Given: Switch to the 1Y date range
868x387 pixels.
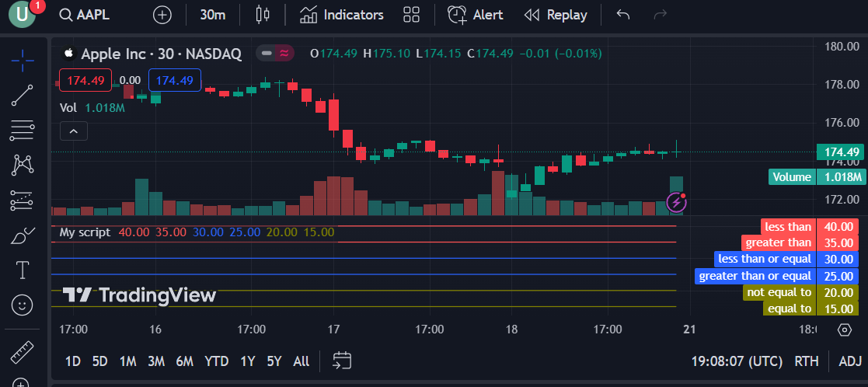Looking at the screenshot, I should pyautogui.click(x=247, y=361).
